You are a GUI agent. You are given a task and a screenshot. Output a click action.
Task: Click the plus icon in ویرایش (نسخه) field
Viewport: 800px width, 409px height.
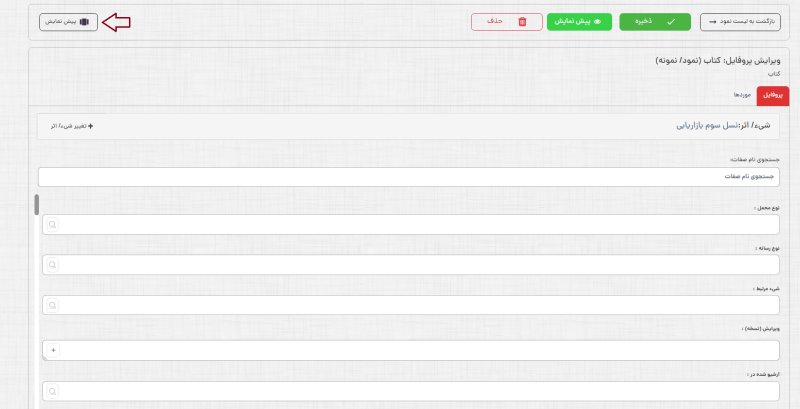[53, 350]
